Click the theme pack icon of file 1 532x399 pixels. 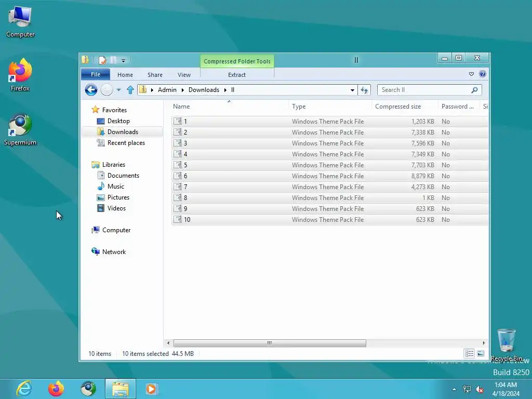(178, 121)
